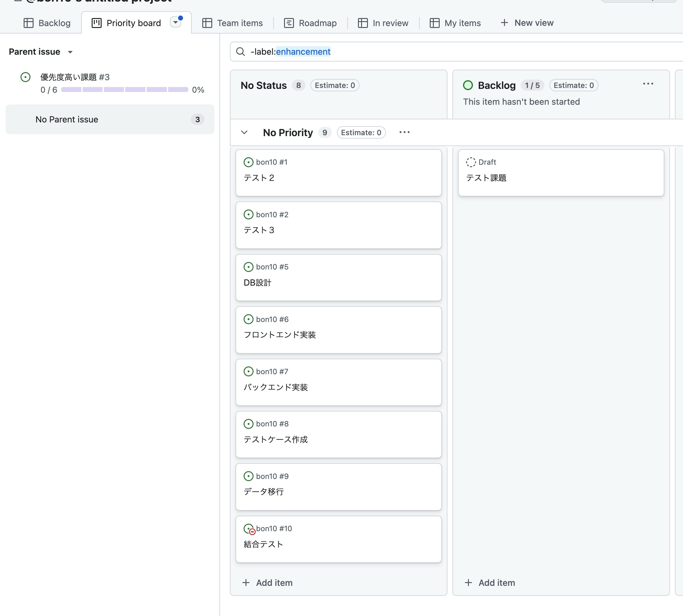Click the roadmap icon beside the Roadmap label
Image resolution: width=683 pixels, height=616 pixels.
tap(288, 23)
